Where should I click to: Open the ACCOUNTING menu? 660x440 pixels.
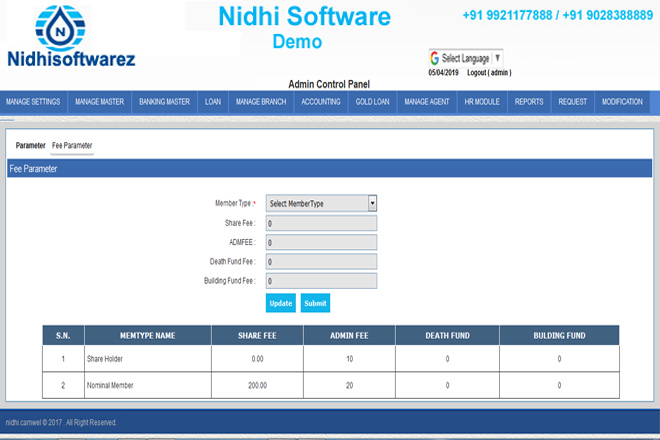coord(321,102)
